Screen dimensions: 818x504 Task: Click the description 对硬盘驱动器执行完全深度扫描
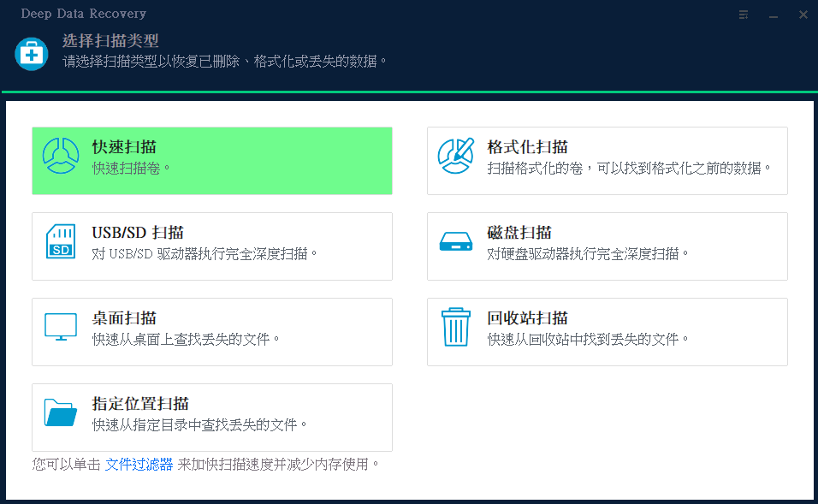pos(588,254)
